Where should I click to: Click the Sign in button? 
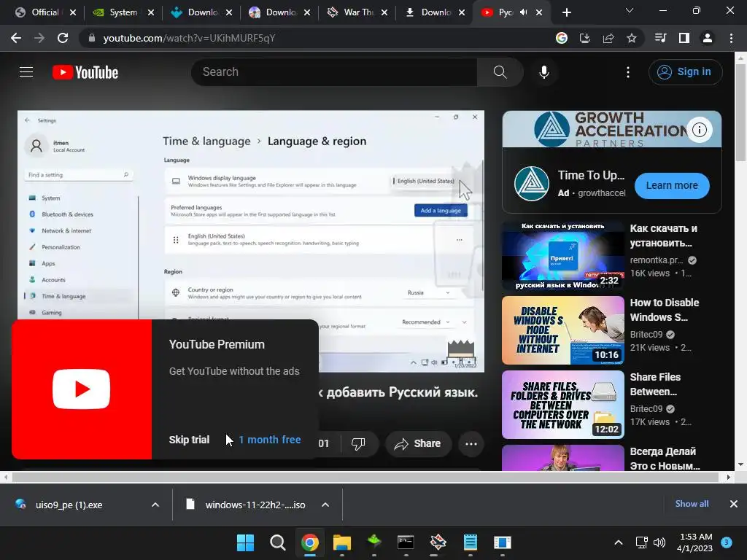click(685, 72)
